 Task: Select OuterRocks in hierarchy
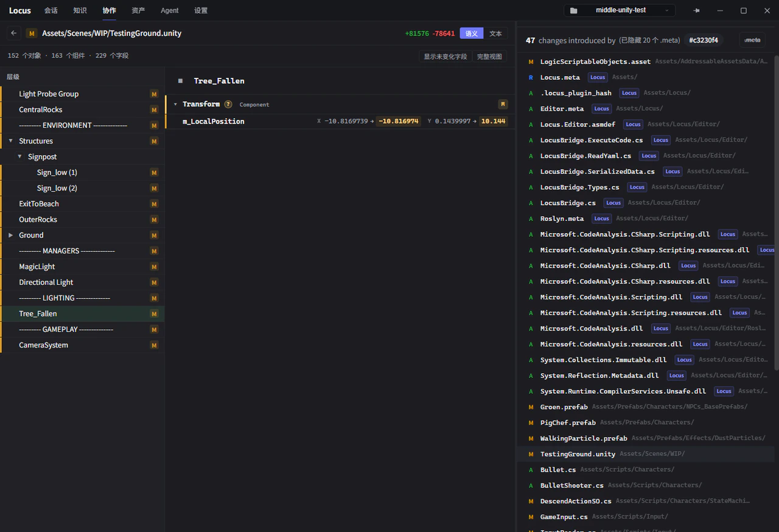[x=82, y=219]
